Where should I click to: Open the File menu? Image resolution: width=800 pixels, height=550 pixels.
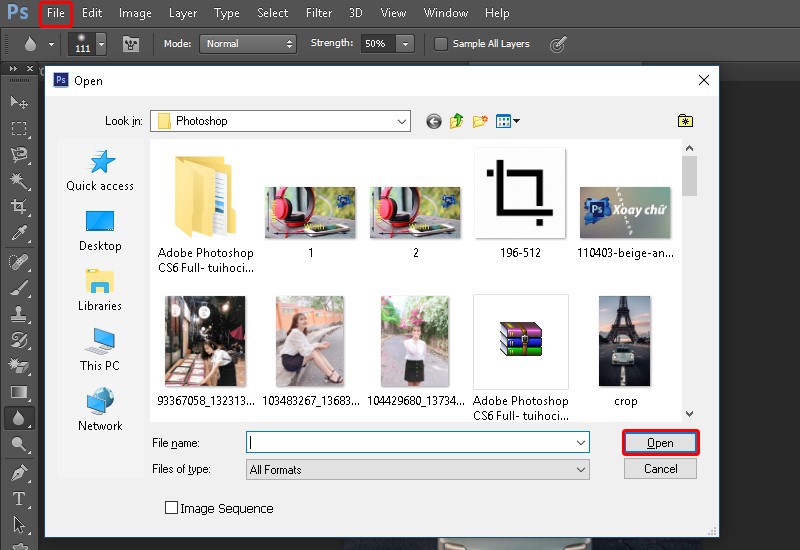tap(56, 13)
